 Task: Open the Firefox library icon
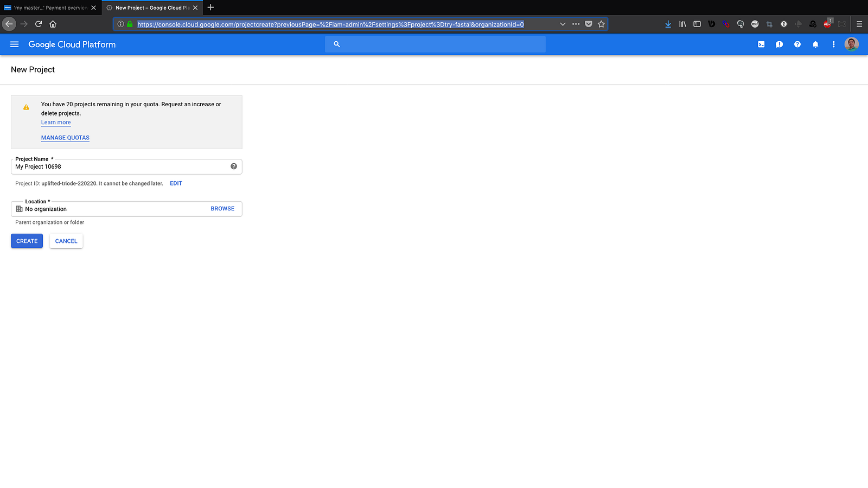pyautogui.click(x=682, y=24)
